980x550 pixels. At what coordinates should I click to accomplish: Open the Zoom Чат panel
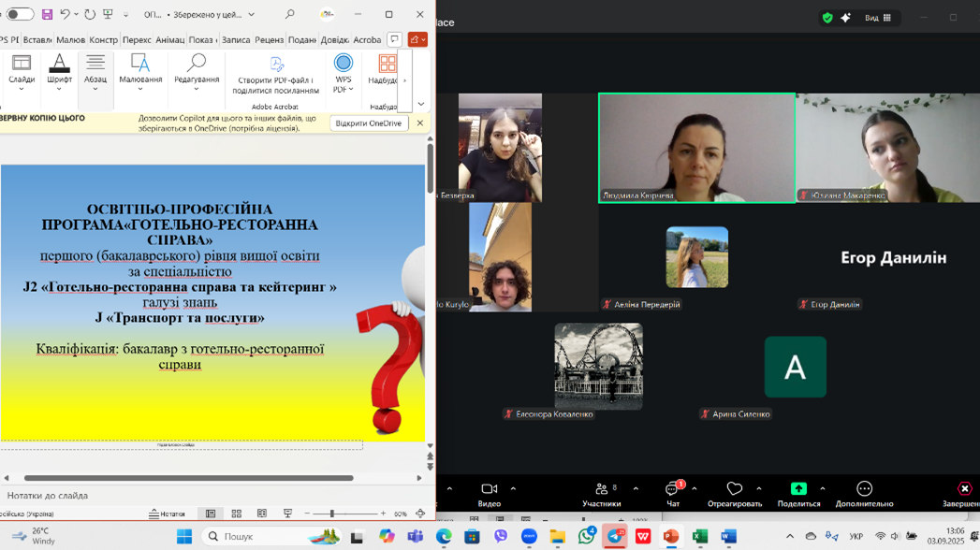click(673, 495)
